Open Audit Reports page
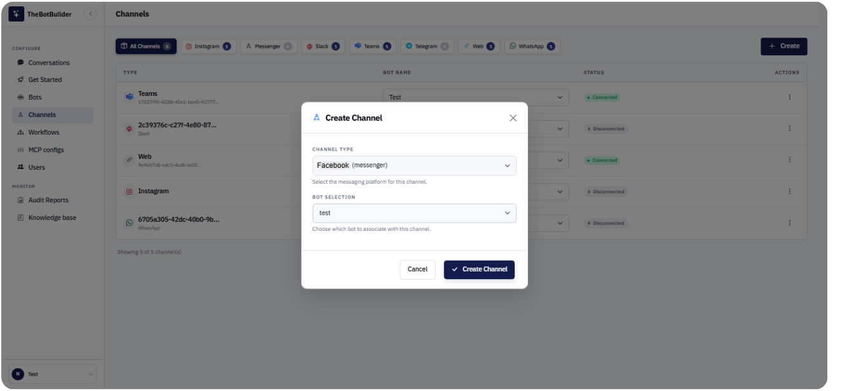The height and width of the screenshot is (391, 868). (52, 200)
